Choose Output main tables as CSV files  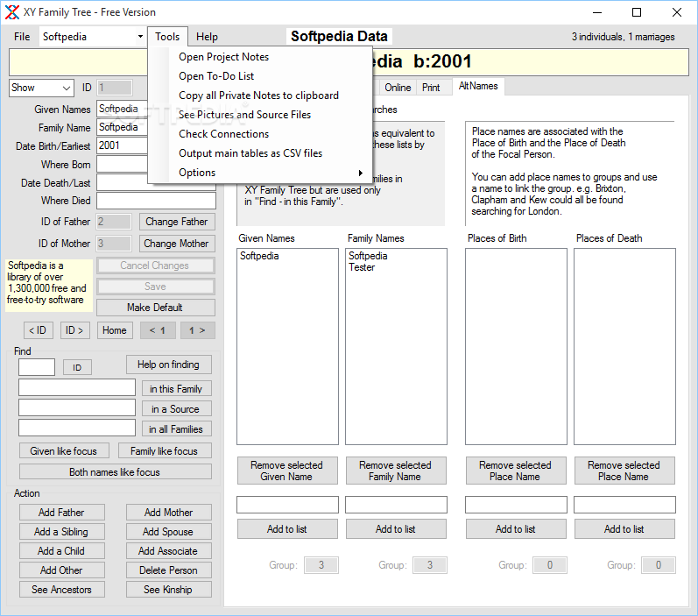pyautogui.click(x=250, y=153)
